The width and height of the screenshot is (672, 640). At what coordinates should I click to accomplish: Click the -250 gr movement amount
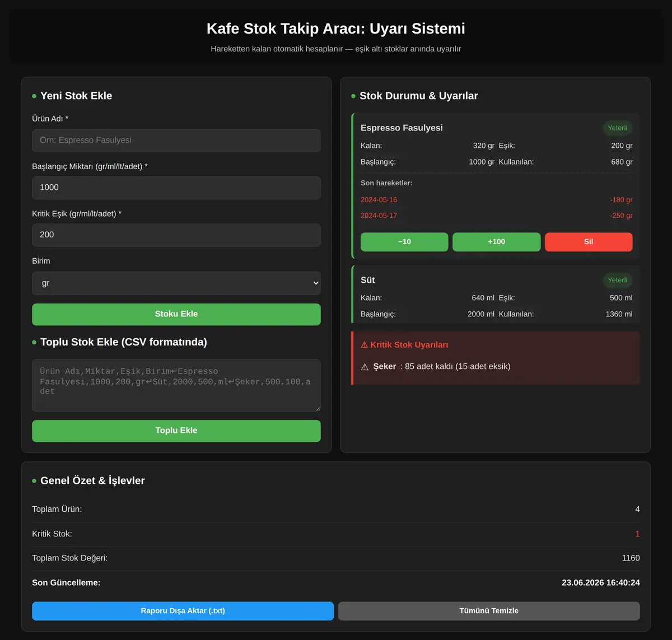(x=621, y=216)
